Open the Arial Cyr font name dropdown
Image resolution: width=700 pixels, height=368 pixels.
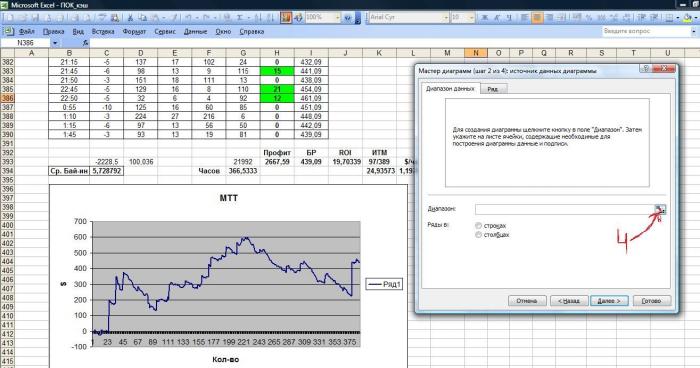(446, 18)
